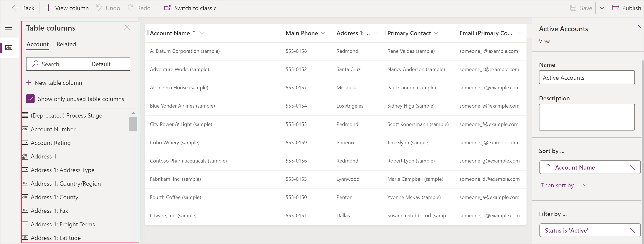The height and width of the screenshot is (244, 644).
Task: Expand the Default columns dropdown in search
Action: pyautogui.click(x=123, y=64)
